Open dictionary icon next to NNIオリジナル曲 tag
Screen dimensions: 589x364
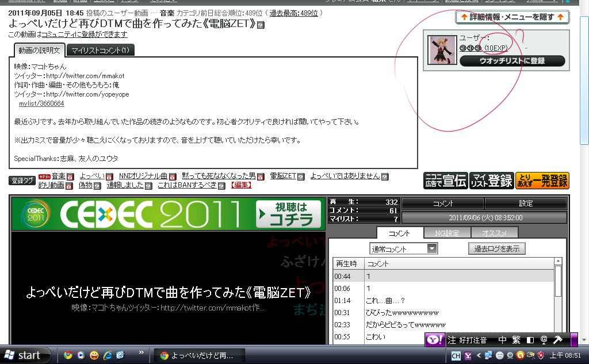tap(173, 177)
